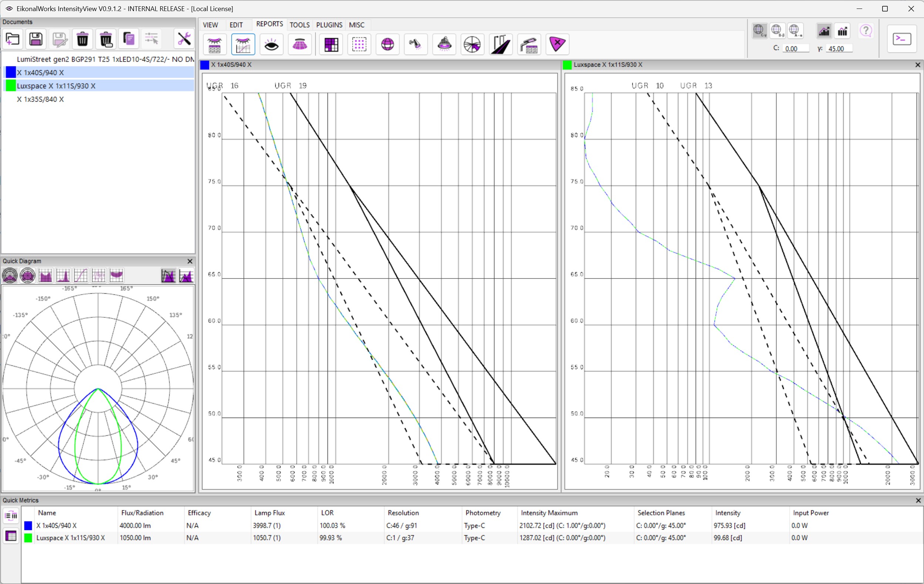Open the TOOLS tab
Screen dimensions: 924x584
click(300, 25)
